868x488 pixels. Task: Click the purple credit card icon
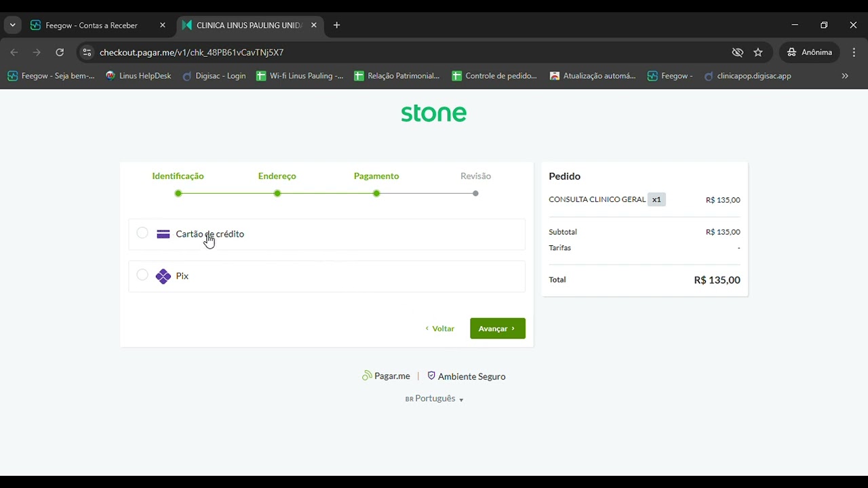point(163,234)
